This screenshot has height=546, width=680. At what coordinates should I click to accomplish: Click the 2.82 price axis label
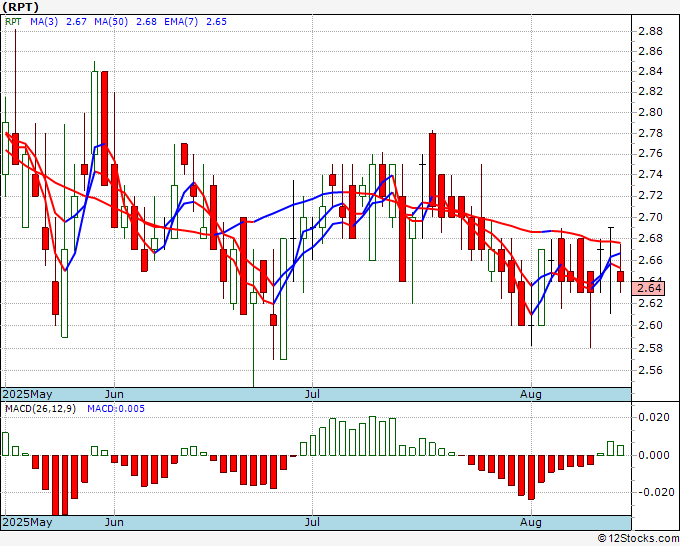(651, 92)
